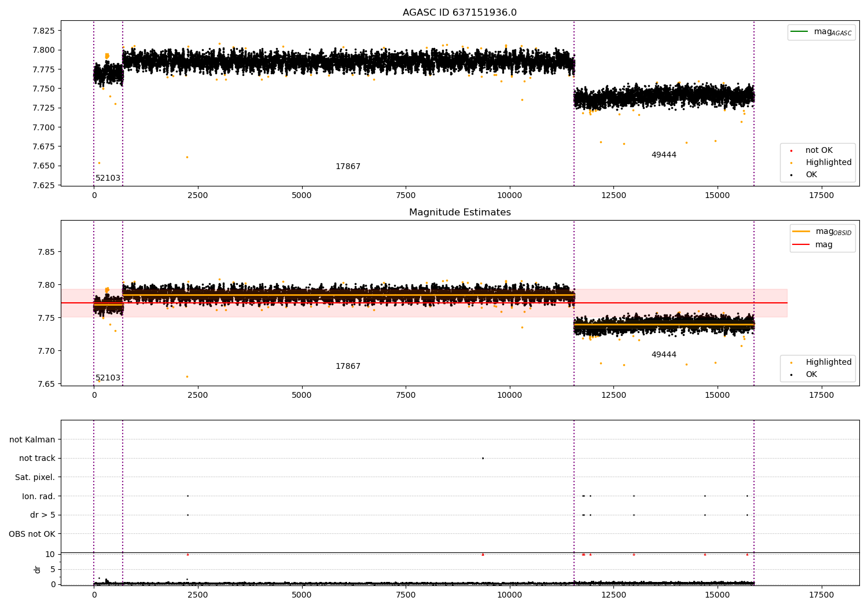Click the 52103 label in the middle plot
Viewport: 868px width, 608px height.
[108, 378]
